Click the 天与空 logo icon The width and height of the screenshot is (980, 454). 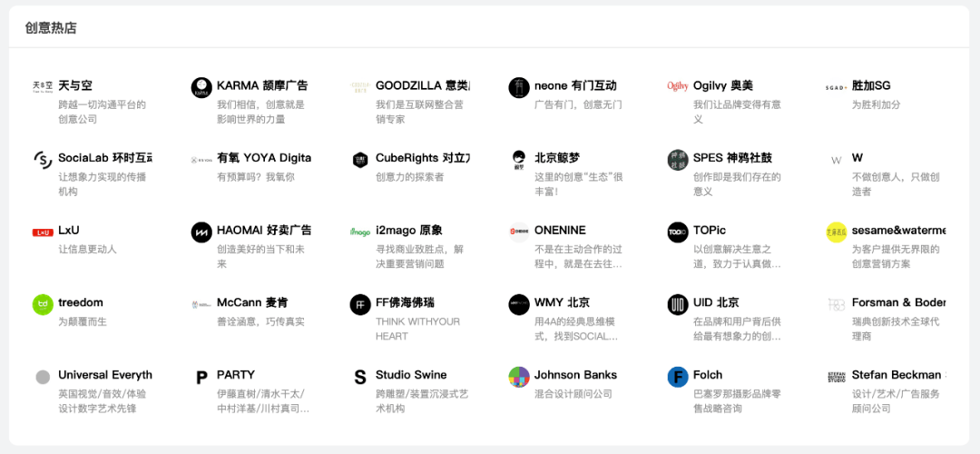tap(43, 86)
